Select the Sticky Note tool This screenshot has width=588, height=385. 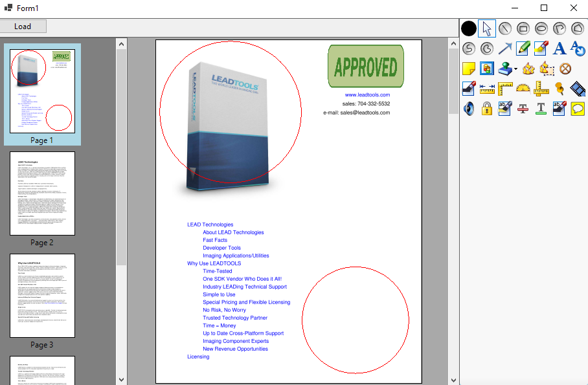(x=468, y=68)
